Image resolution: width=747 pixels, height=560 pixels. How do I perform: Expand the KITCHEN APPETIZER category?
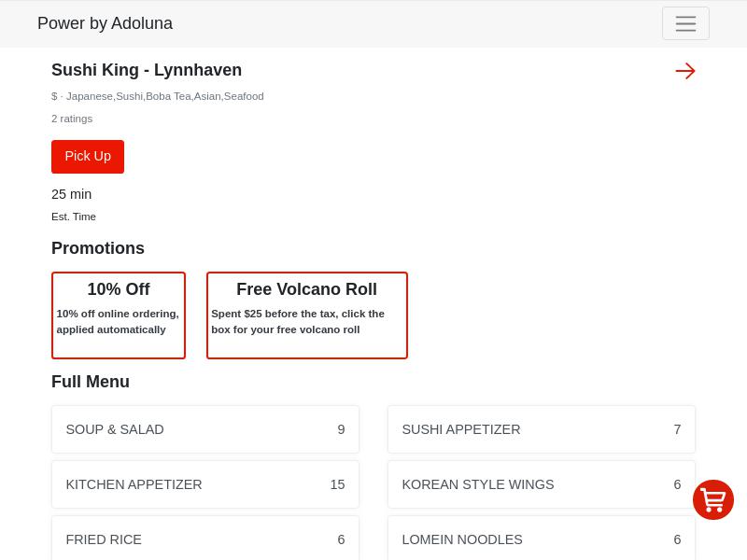[x=205, y=484]
